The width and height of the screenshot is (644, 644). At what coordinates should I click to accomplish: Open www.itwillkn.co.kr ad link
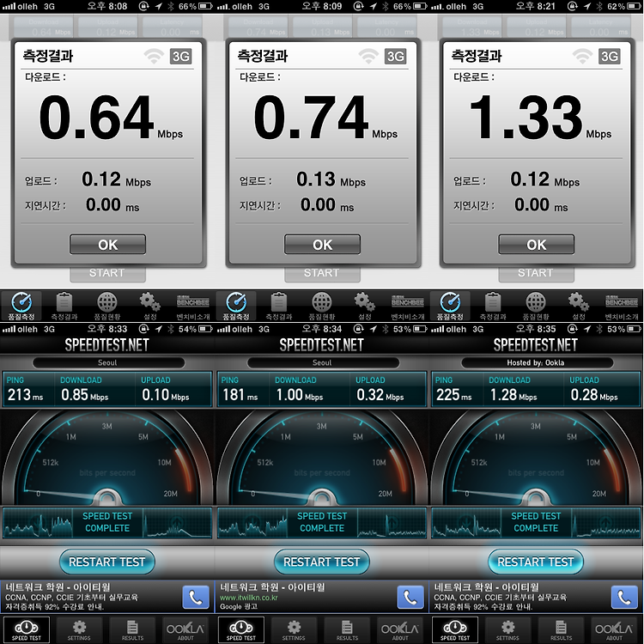click(x=248, y=598)
